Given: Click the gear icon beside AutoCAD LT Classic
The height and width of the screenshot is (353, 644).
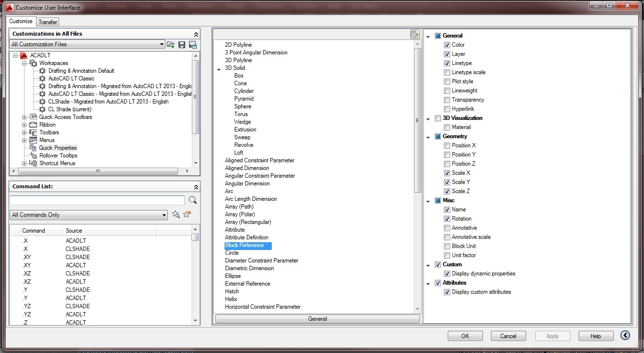Looking at the screenshot, I should (x=42, y=78).
